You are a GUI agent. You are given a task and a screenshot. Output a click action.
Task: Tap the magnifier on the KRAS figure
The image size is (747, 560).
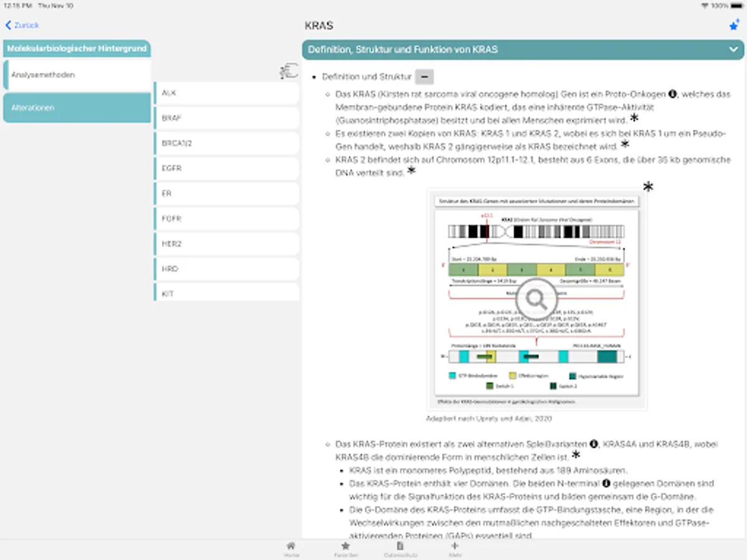pyautogui.click(x=536, y=299)
